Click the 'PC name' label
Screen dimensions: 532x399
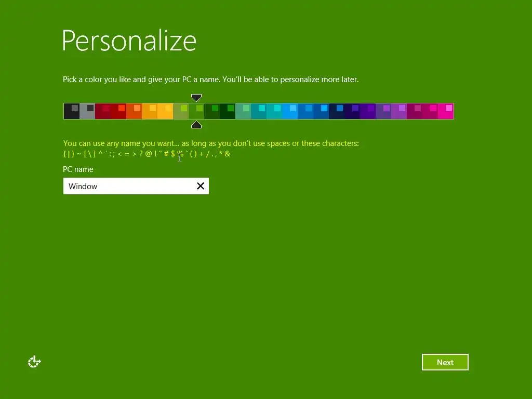[x=78, y=169]
